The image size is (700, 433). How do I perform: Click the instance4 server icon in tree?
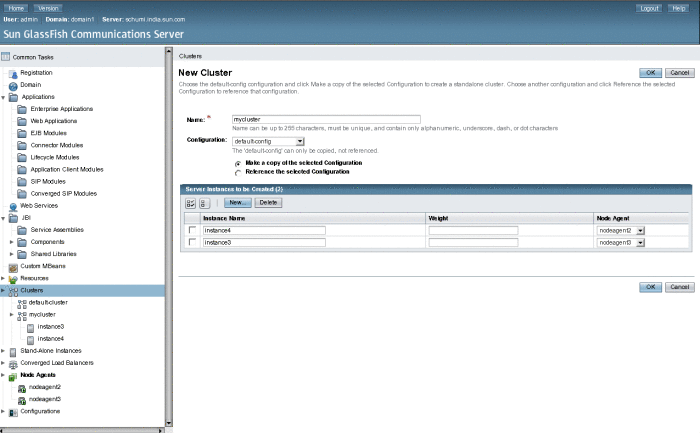coord(30,340)
